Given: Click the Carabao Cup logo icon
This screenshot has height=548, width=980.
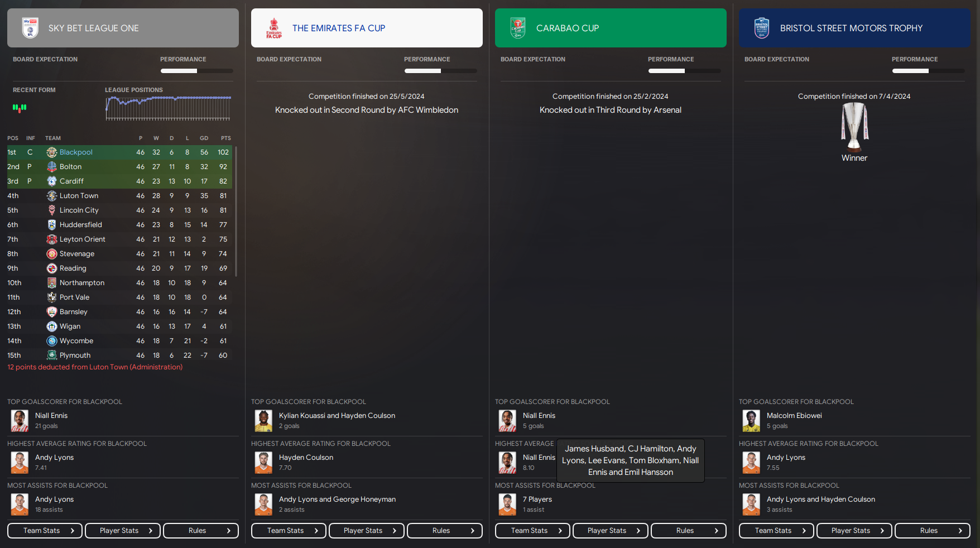Looking at the screenshot, I should (518, 28).
